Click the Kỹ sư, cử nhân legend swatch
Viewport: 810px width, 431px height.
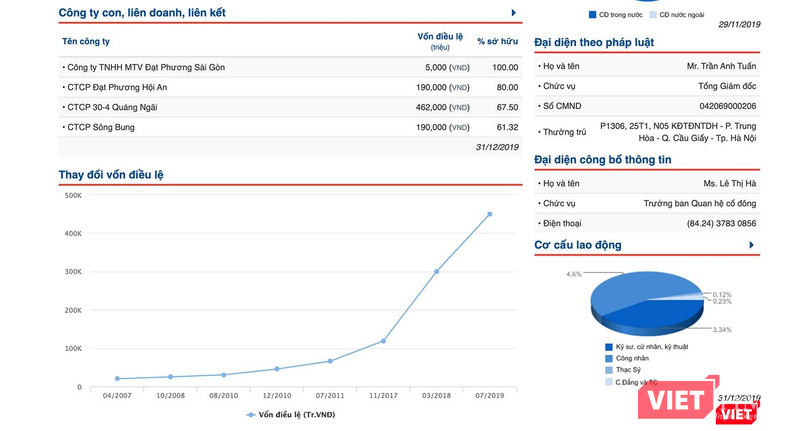point(609,347)
